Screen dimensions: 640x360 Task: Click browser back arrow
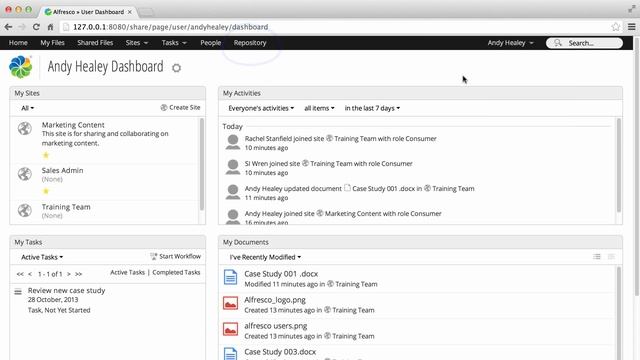(8, 27)
